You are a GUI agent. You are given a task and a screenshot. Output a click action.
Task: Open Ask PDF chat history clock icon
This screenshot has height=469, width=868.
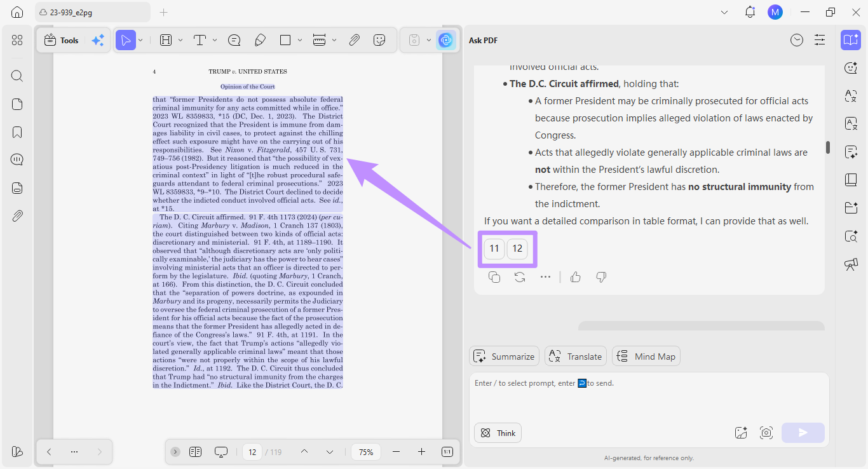pyautogui.click(x=797, y=40)
